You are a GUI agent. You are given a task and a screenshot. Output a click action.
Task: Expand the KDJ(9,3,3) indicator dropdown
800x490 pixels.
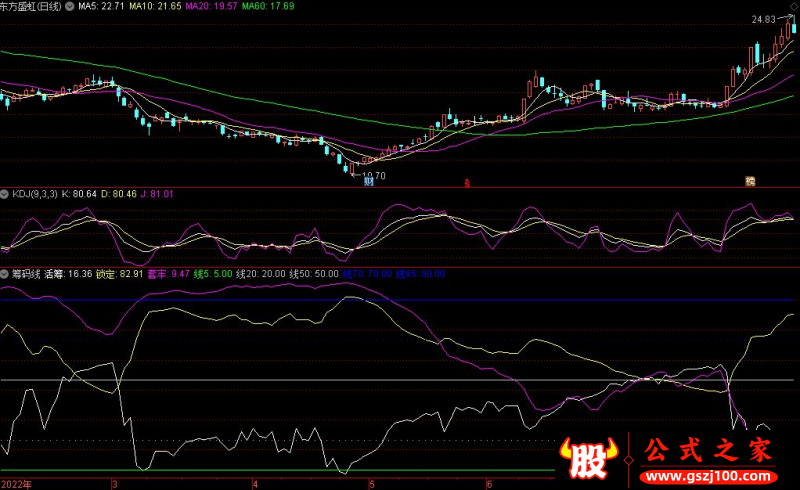(x=5, y=194)
